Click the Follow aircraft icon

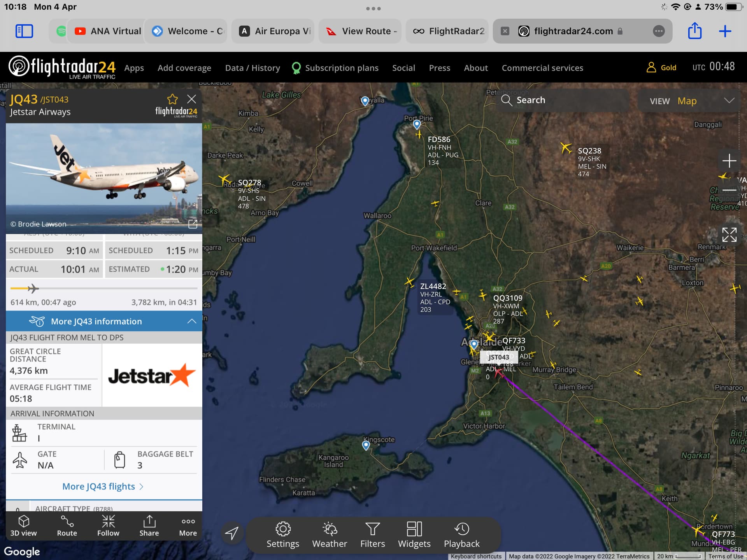(108, 526)
